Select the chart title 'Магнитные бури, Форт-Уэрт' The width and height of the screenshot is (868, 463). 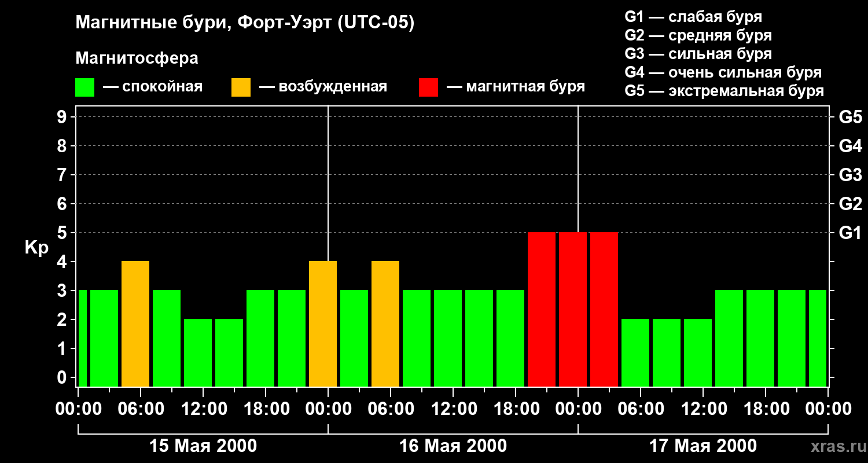tap(245, 23)
